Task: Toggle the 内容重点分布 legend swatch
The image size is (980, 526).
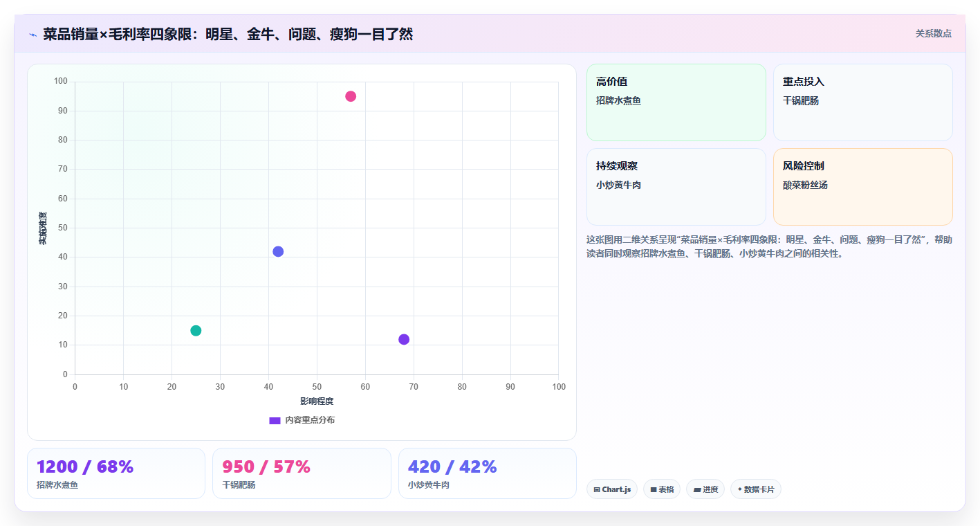Action: click(275, 420)
